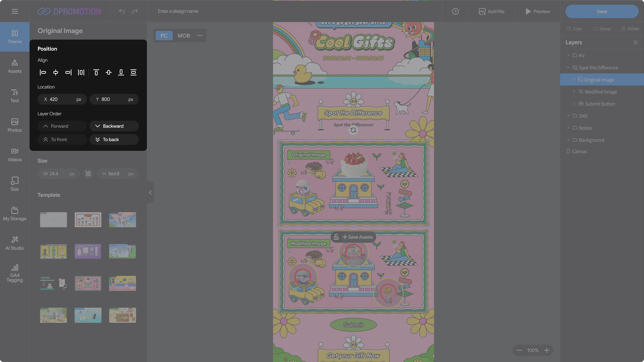Click the help question mark icon

point(455,11)
